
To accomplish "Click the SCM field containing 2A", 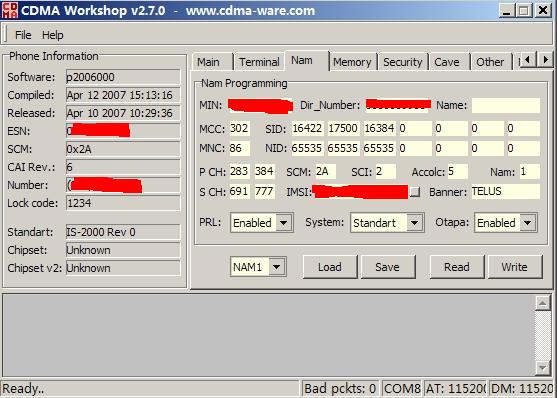I will tap(326, 172).
